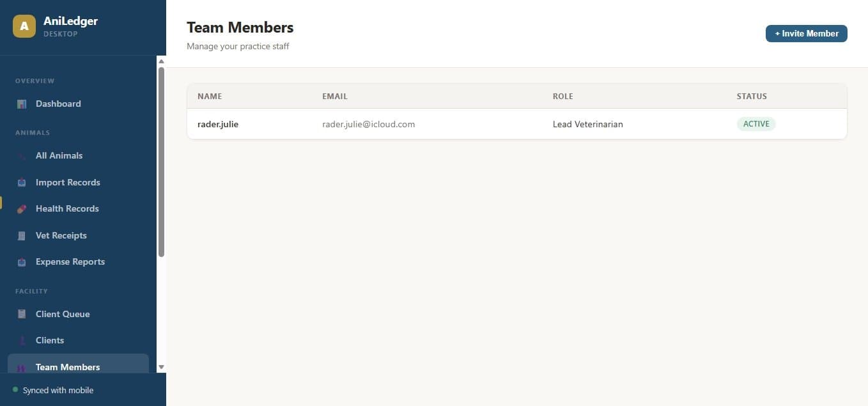This screenshot has width=868, height=406.
Task: Click the sidebar scrollbar up arrow
Action: point(161,61)
